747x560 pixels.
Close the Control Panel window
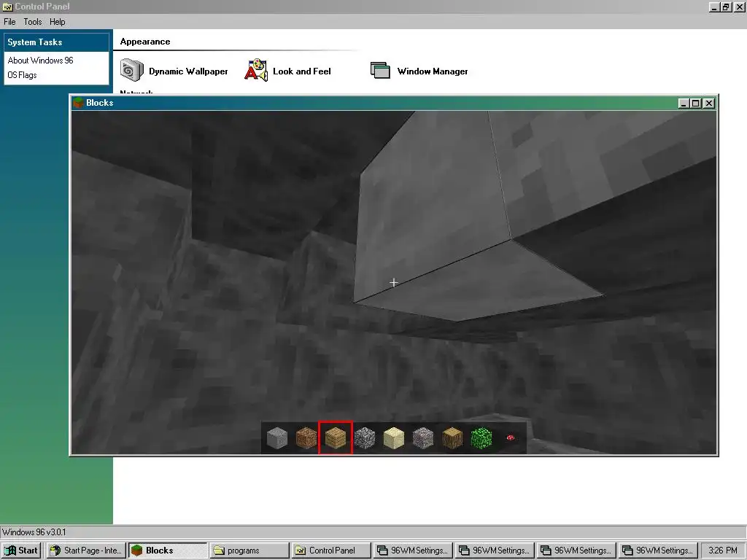coord(739,7)
